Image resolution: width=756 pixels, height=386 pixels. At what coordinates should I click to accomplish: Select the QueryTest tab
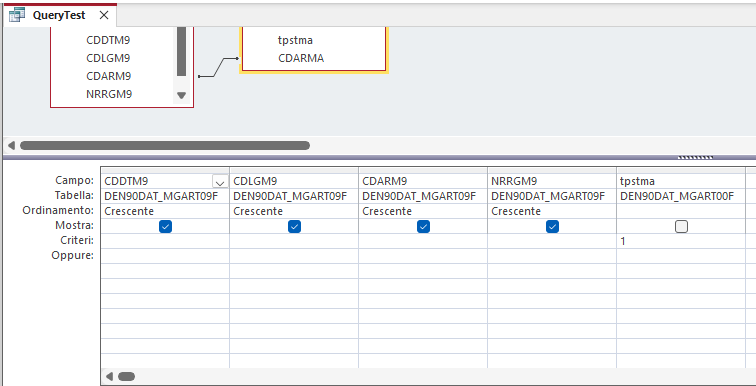coord(59,15)
